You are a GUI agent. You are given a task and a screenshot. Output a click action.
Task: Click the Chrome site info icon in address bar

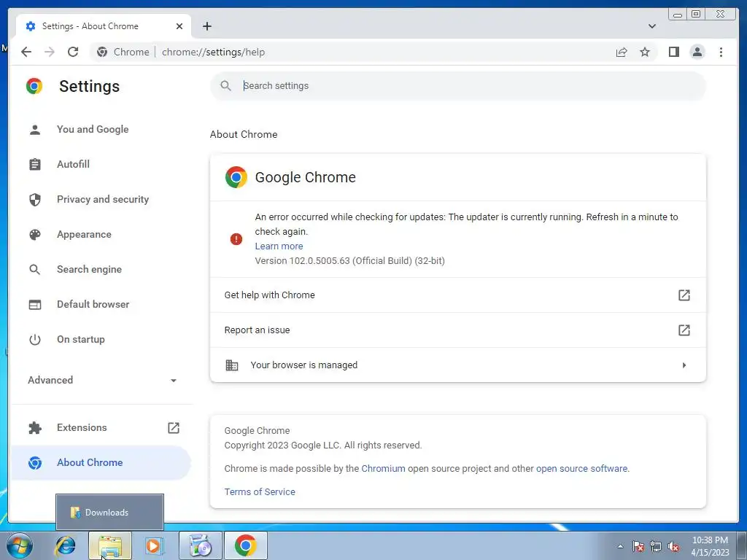click(x=102, y=52)
